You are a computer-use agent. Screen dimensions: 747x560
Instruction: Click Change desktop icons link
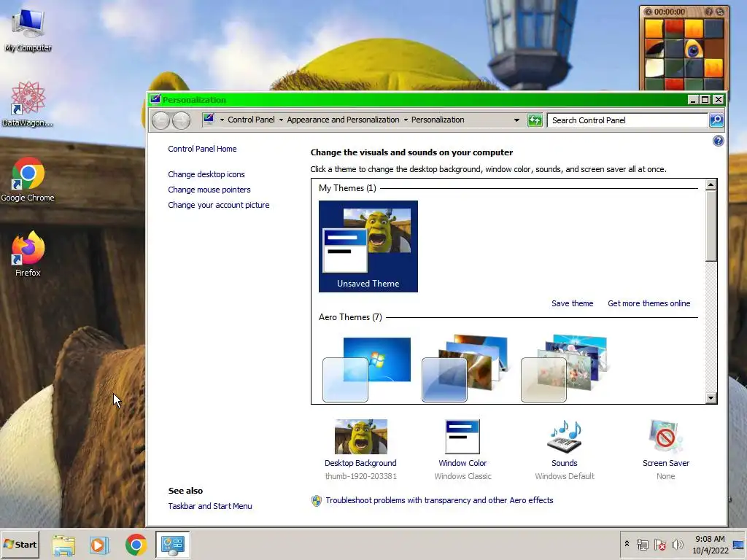206,174
